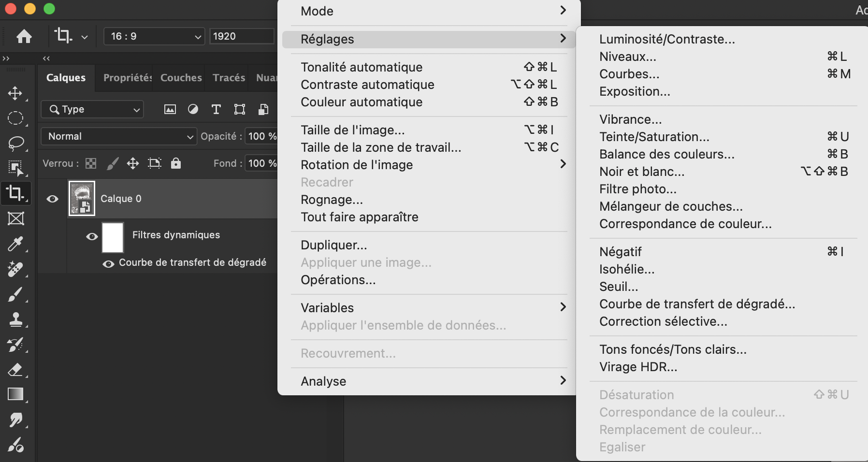
Task: Switch to the Couches tab
Action: pyautogui.click(x=181, y=77)
